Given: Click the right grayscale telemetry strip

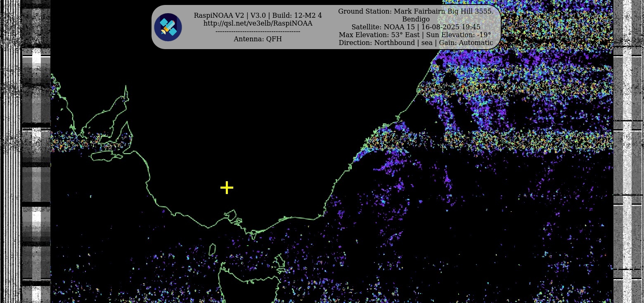Looking at the screenshot, I should [627, 165].
